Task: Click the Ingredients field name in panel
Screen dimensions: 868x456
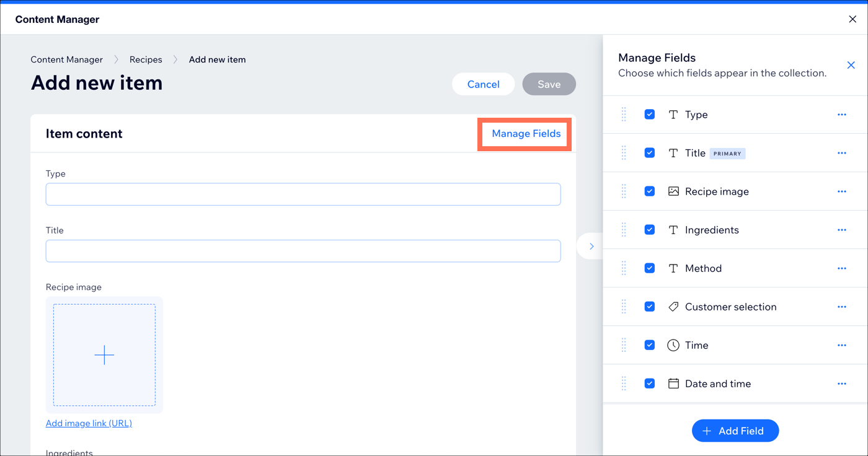Action: tap(712, 230)
